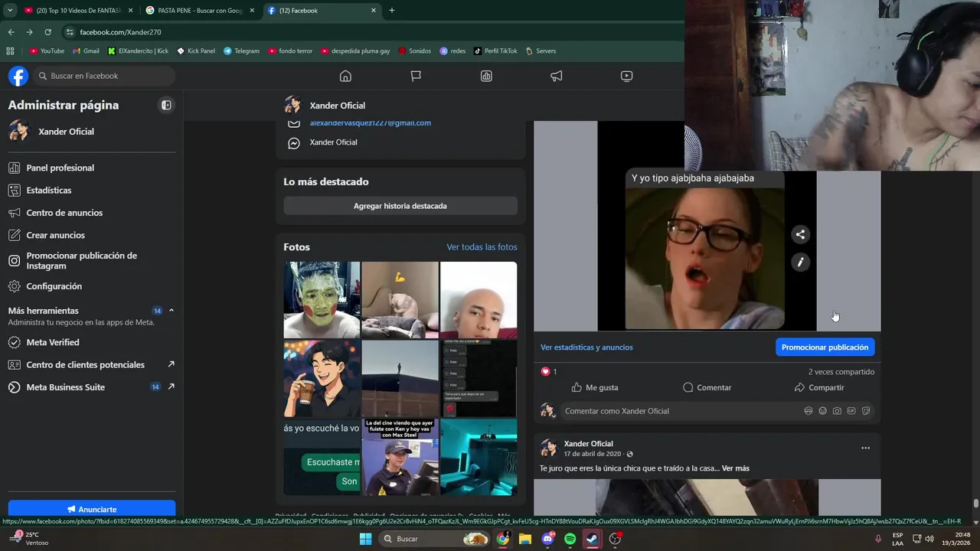The width and height of the screenshot is (980, 551).
Task: Open Panel profesional
Action: coord(92,168)
